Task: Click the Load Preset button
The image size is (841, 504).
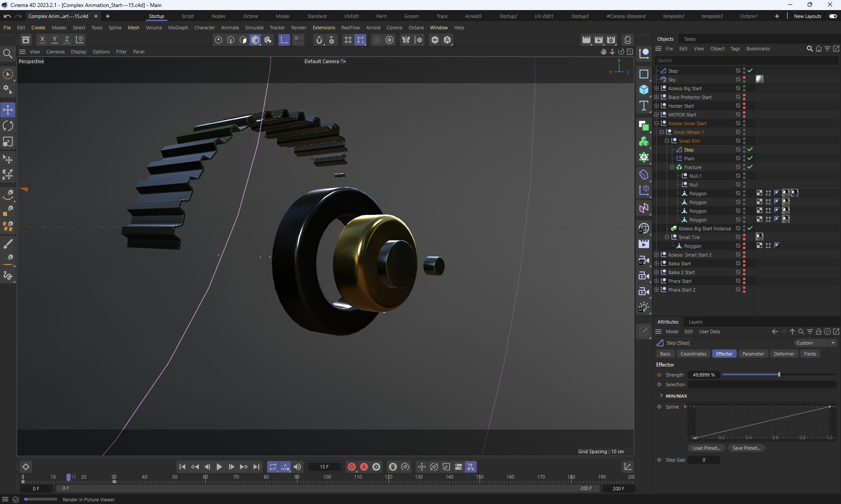Action: point(706,448)
